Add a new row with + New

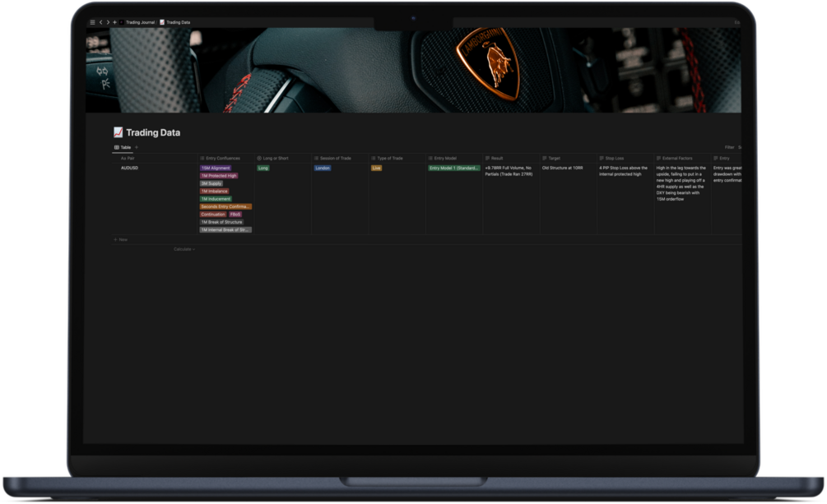pos(121,240)
